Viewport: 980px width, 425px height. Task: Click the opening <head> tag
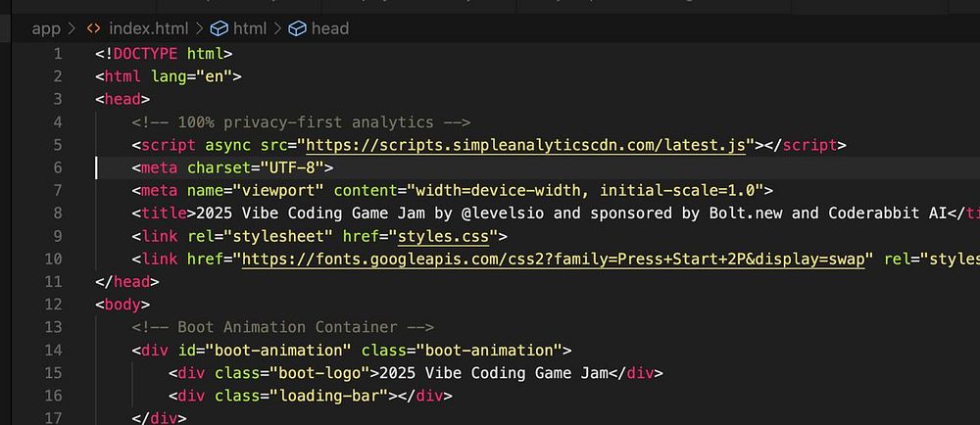point(122,99)
